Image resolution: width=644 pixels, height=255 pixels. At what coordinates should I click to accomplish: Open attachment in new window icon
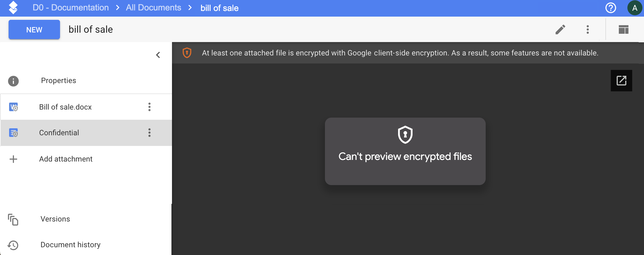621,81
